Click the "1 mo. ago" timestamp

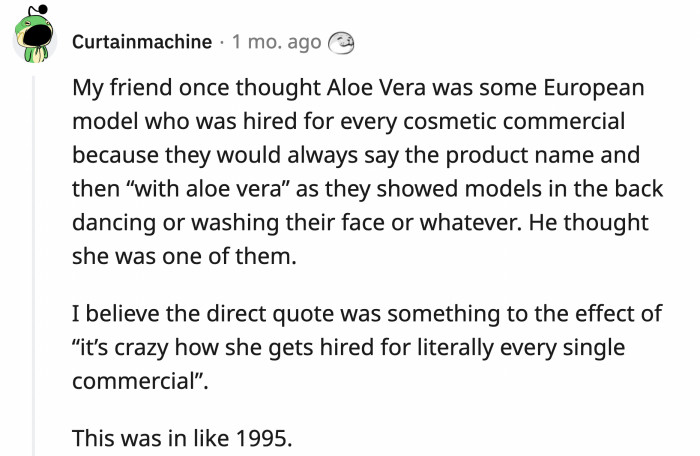coord(276,42)
